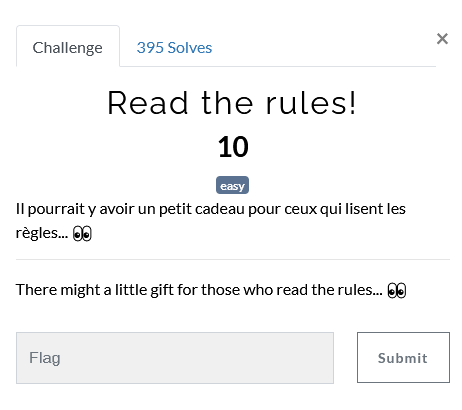Viewport: 462px width, 410px height.
Task: Click the 'Read the rules!' challenge title
Action: 232,103
